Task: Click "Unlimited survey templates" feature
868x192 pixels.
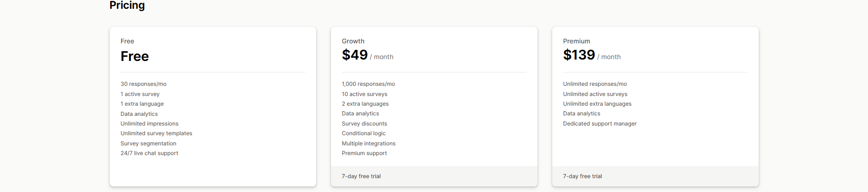Action: click(156, 133)
